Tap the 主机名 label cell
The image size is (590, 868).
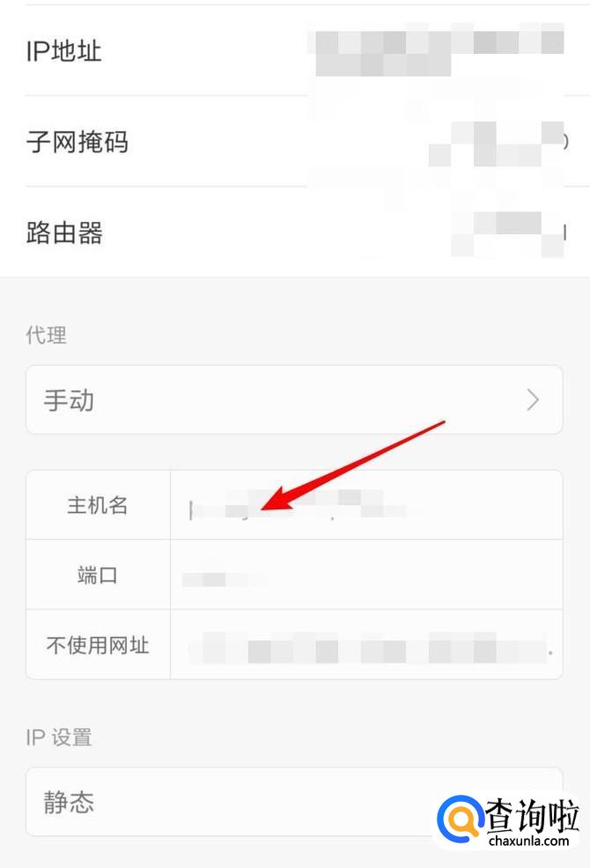tap(98, 505)
